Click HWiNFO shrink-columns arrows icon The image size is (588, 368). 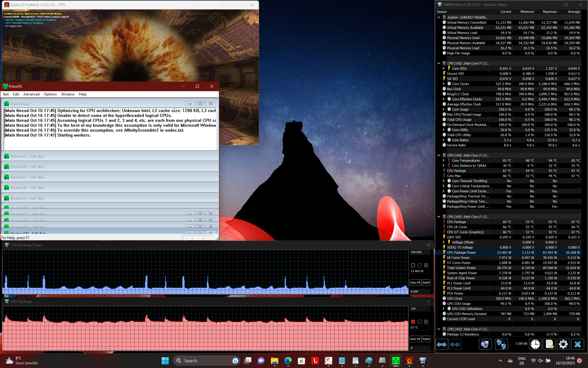point(455,344)
